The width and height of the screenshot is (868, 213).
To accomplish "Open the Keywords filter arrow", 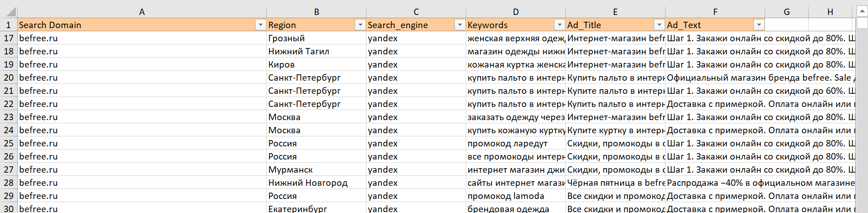I will click(x=559, y=25).
